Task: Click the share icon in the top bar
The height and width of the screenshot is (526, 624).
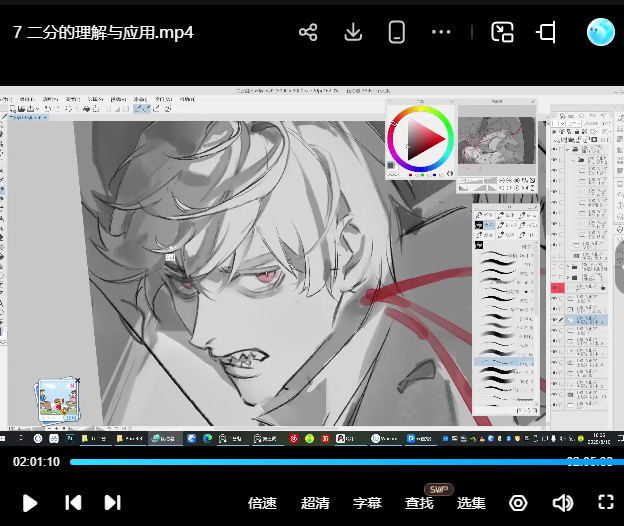Action: click(x=308, y=32)
